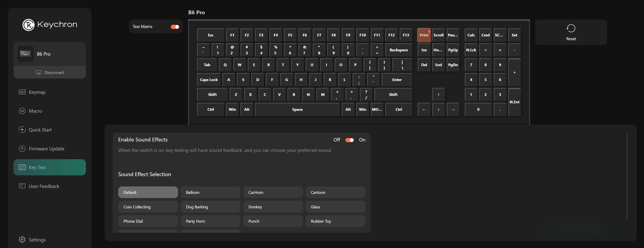Click the Firmware Update arrow icon
The width and height of the screenshot is (644, 248).
[22, 149]
